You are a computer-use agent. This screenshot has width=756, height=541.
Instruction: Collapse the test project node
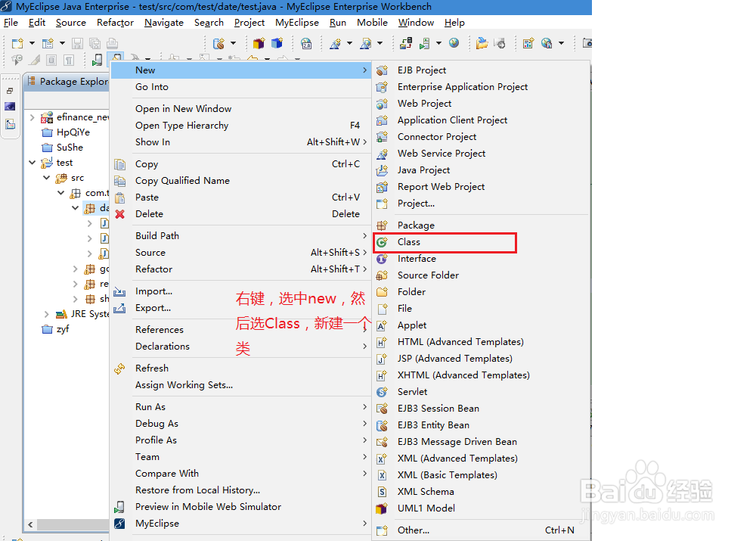coord(33,163)
